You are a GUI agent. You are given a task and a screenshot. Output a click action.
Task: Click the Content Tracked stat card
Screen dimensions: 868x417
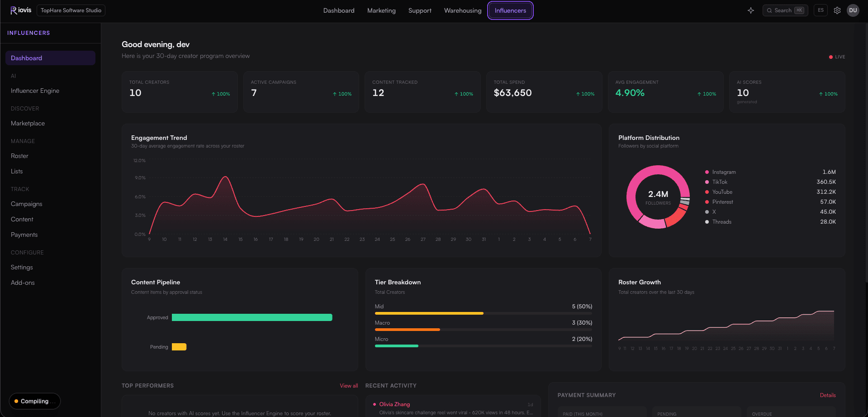tap(422, 92)
